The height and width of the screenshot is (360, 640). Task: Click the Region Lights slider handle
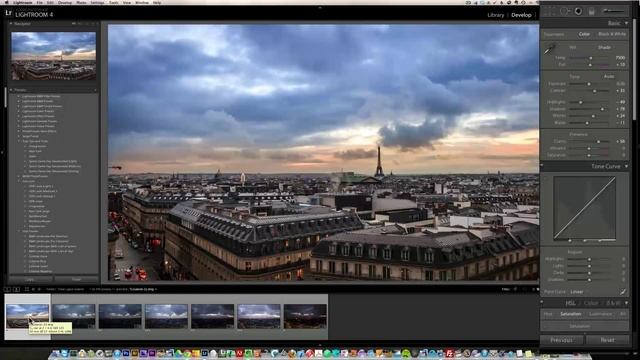coord(589,266)
